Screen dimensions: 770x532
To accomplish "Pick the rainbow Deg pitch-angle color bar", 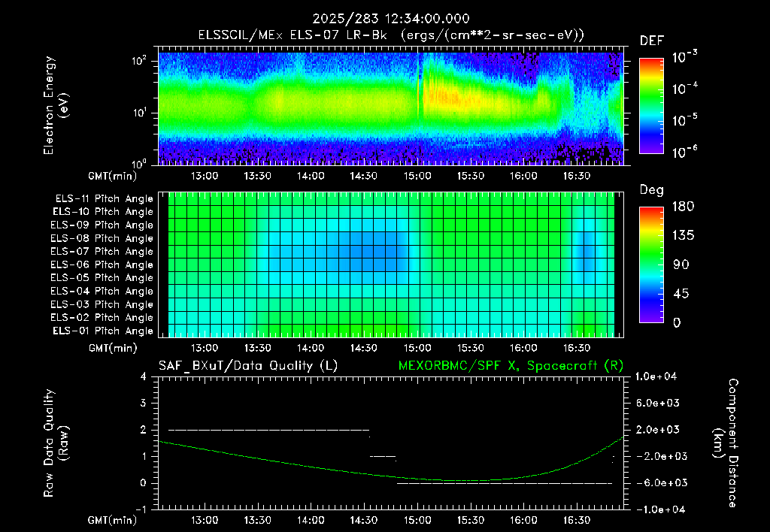I will tap(651, 264).
